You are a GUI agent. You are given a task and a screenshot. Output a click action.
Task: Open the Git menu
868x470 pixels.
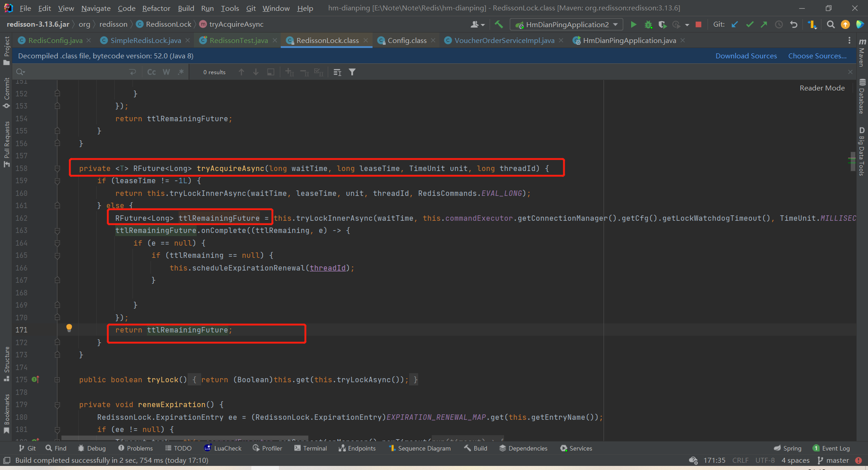click(x=251, y=8)
